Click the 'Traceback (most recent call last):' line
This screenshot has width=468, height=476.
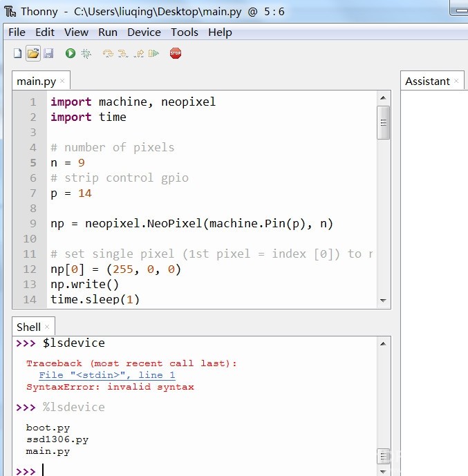[131, 363]
